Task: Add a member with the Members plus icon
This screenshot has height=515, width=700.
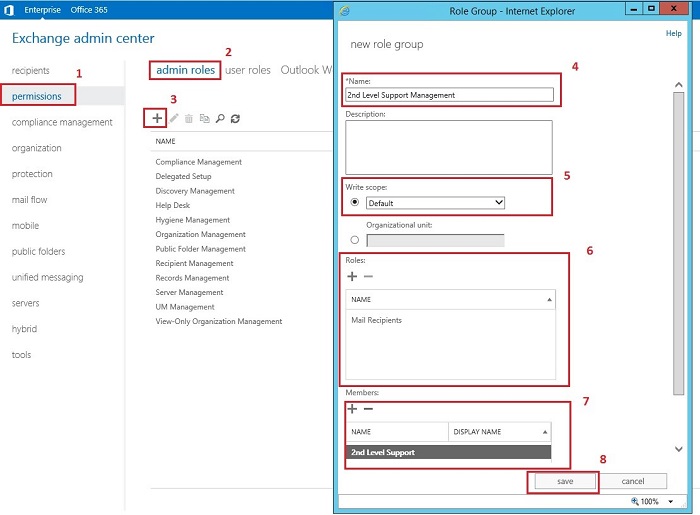Action: tap(352, 409)
